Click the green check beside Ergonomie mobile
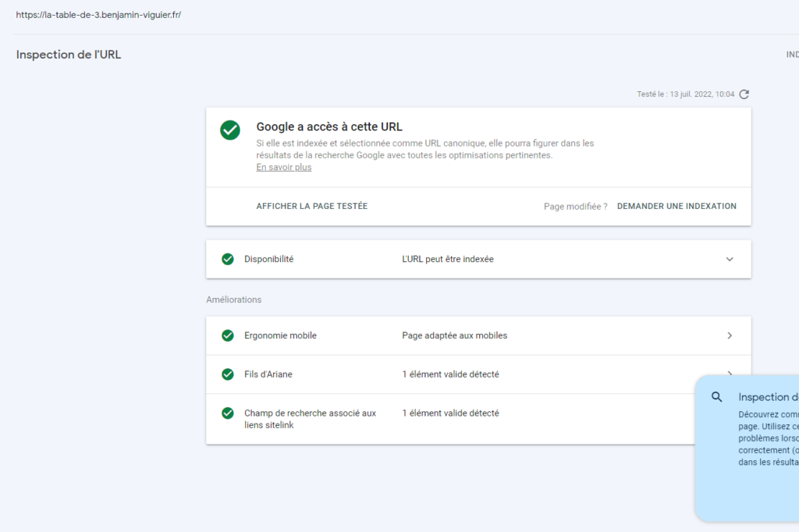The height and width of the screenshot is (532, 799). (x=228, y=335)
